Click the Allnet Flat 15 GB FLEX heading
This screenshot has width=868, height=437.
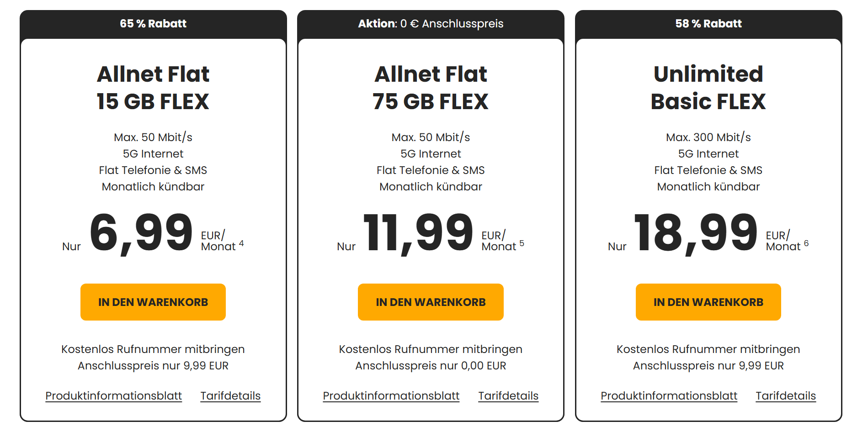tap(153, 88)
